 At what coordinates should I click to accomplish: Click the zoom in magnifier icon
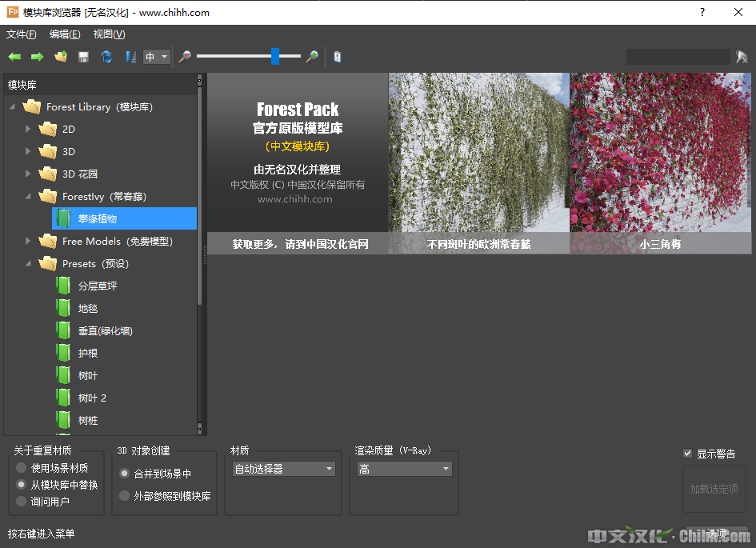point(313,57)
